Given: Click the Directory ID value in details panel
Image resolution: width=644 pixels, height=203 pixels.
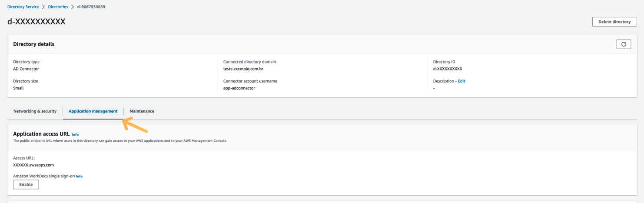Looking at the screenshot, I should coord(448,69).
